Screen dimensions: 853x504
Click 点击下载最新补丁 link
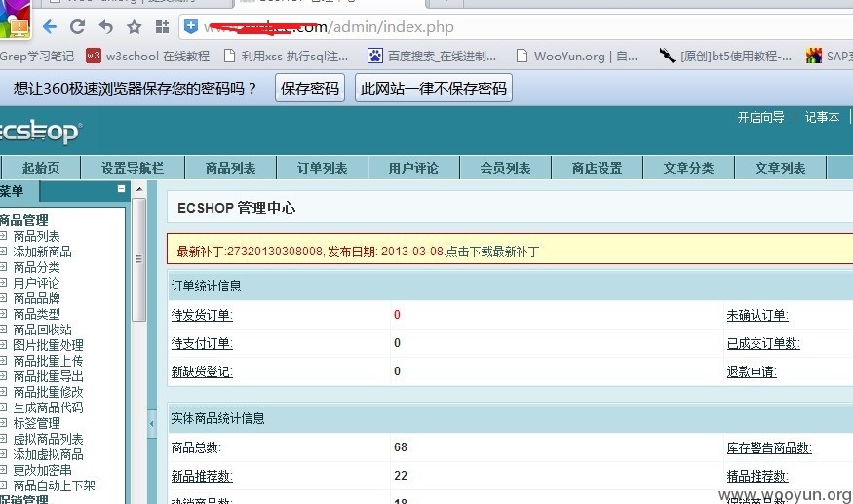point(493,252)
